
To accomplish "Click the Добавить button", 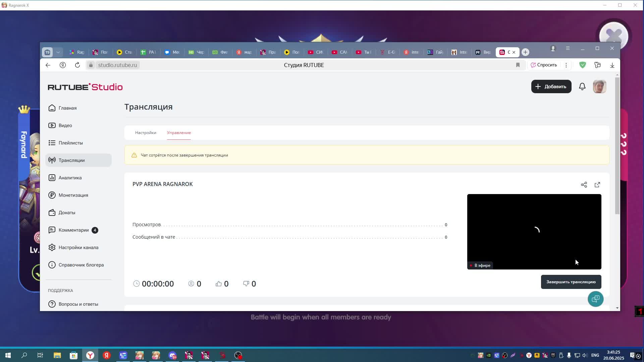I will click(551, 86).
